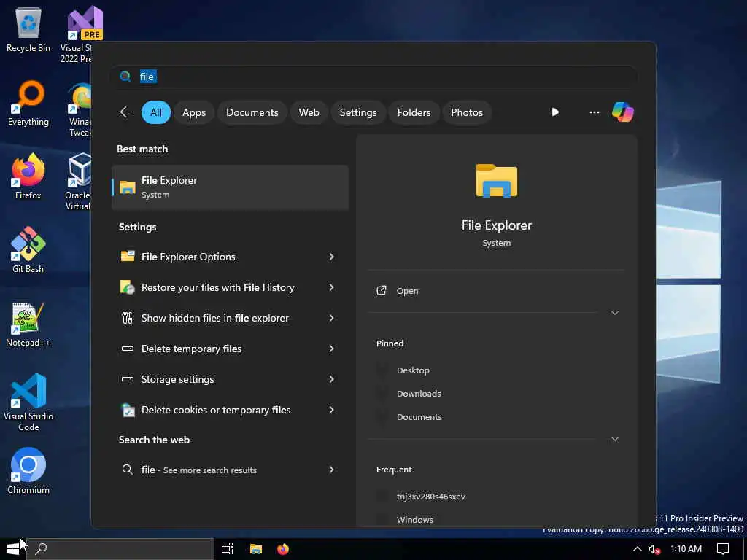Click the play icon in search header
The image size is (747, 560).
[555, 112]
